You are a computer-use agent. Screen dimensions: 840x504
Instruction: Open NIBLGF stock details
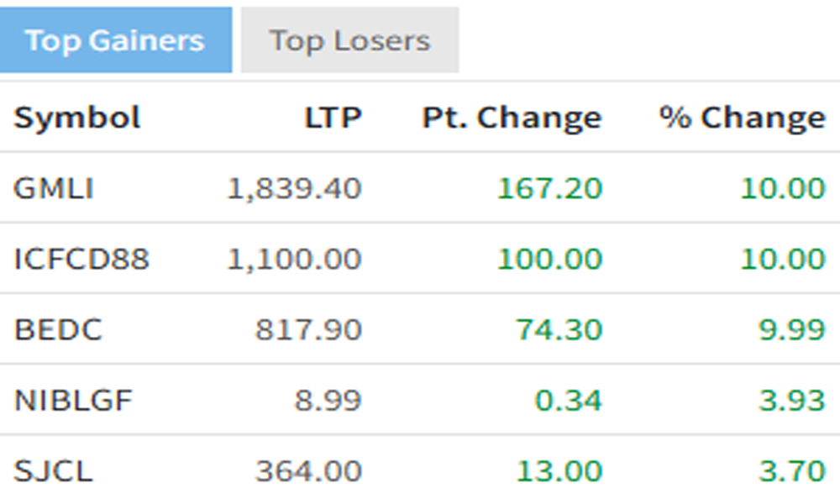(73, 400)
